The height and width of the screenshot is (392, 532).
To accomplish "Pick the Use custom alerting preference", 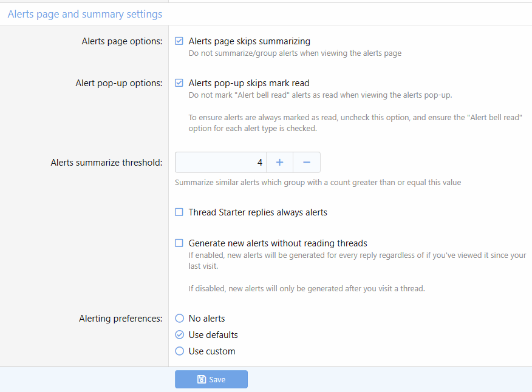I will [179, 351].
